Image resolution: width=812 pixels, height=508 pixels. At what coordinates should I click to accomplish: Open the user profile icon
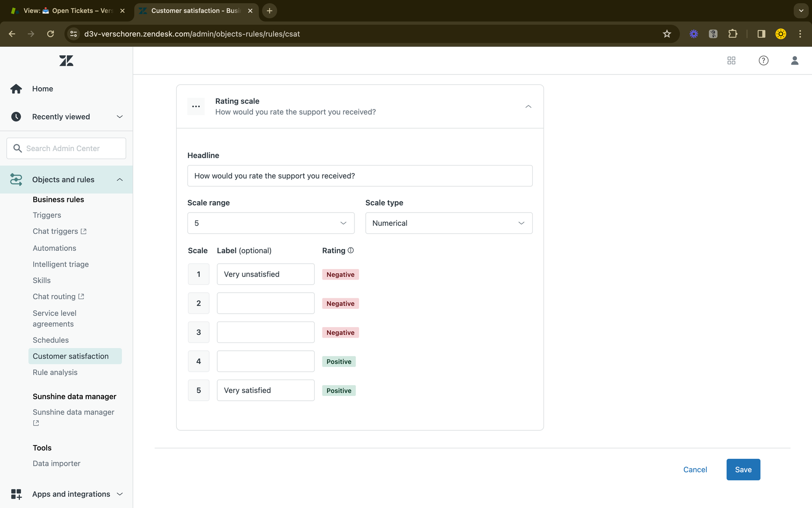point(795,61)
